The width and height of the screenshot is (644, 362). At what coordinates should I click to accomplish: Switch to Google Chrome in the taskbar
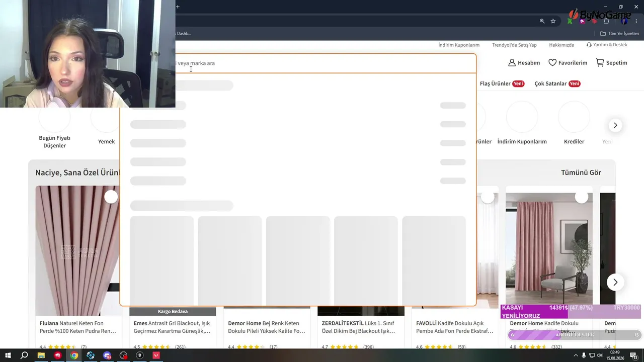(x=74, y=355)
